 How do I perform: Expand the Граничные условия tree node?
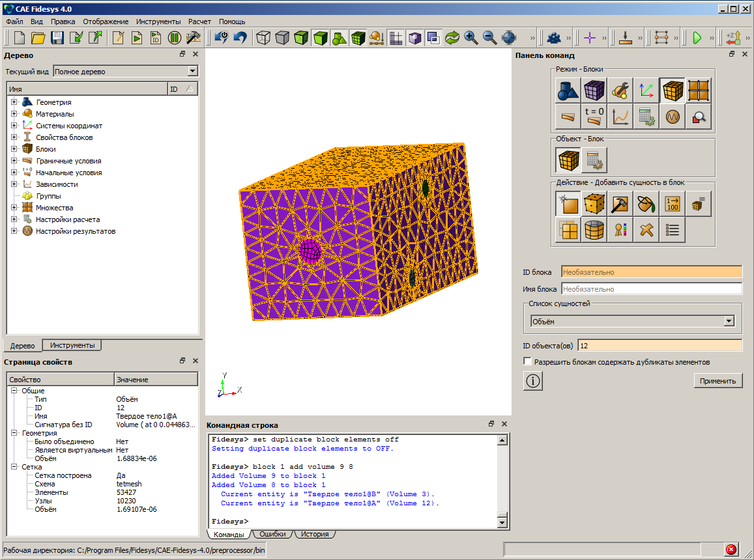(14, 161)
